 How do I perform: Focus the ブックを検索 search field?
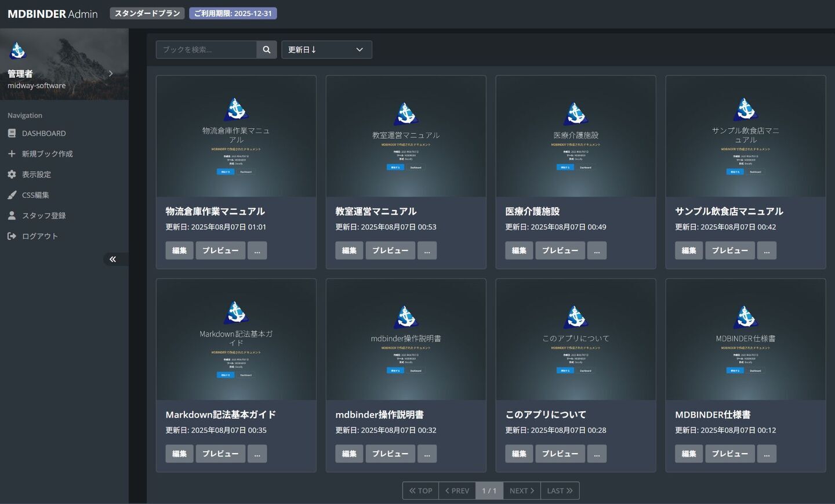click(206, 50)
